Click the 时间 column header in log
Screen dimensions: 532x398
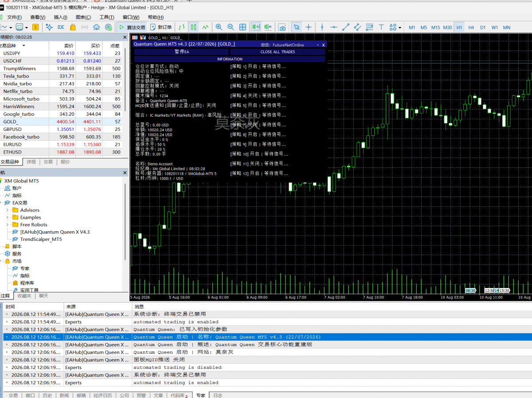pyautogui.click(x=33, y=307)
